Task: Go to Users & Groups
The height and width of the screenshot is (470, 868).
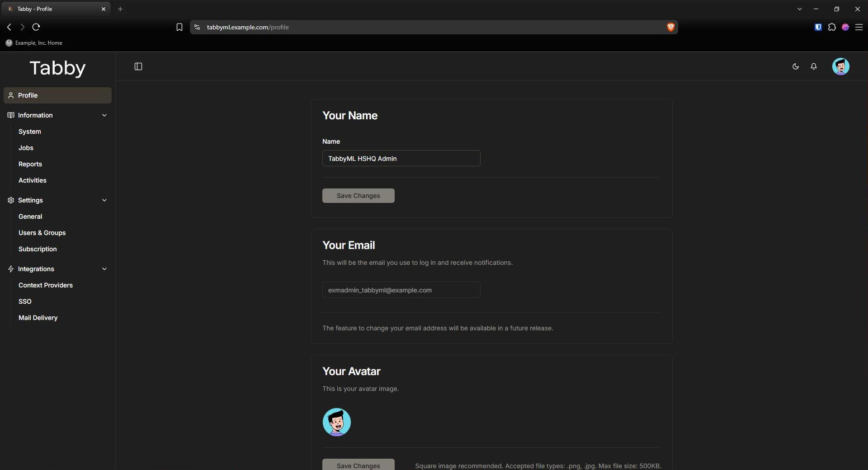Action: [x=42, y=233]
